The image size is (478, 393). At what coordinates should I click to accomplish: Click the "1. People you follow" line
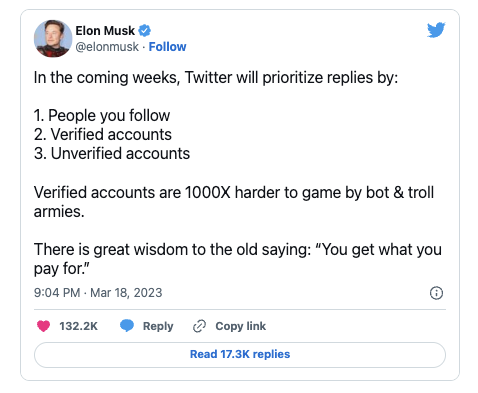pyautogui.click(x=102, y=116)
